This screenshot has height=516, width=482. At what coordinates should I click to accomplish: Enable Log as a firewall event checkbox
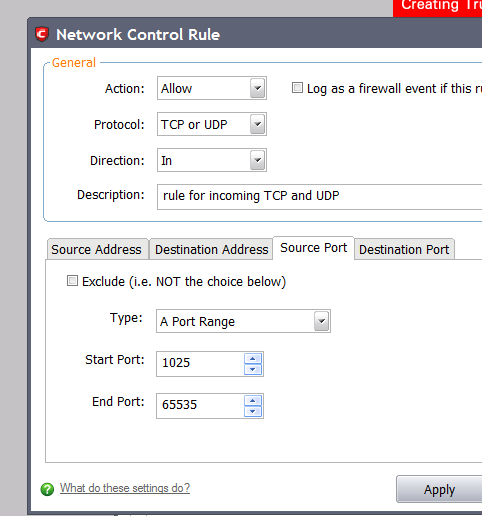pyautogui.click(x=297, y=88)
